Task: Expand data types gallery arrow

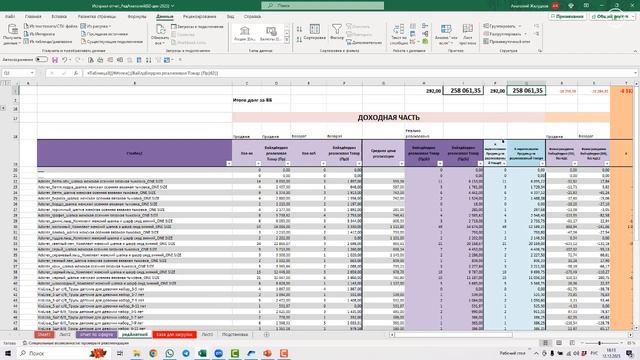Action: click(287, 40)
